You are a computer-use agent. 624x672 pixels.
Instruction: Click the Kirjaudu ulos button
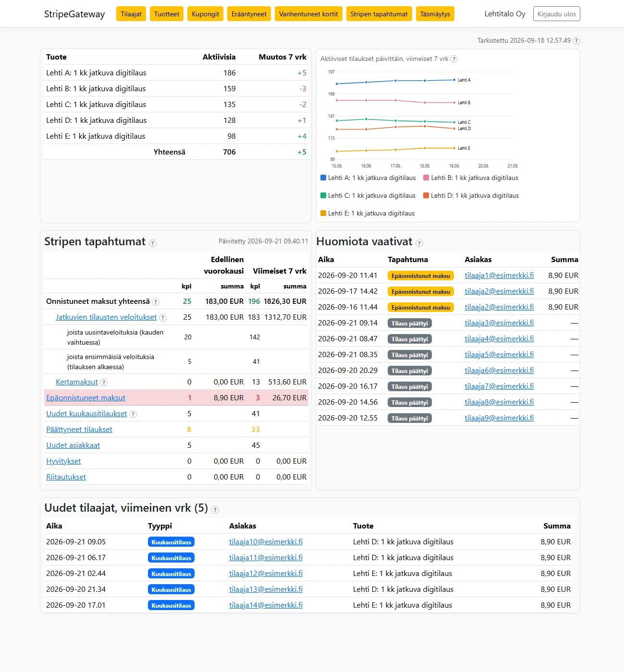(557, 14)
